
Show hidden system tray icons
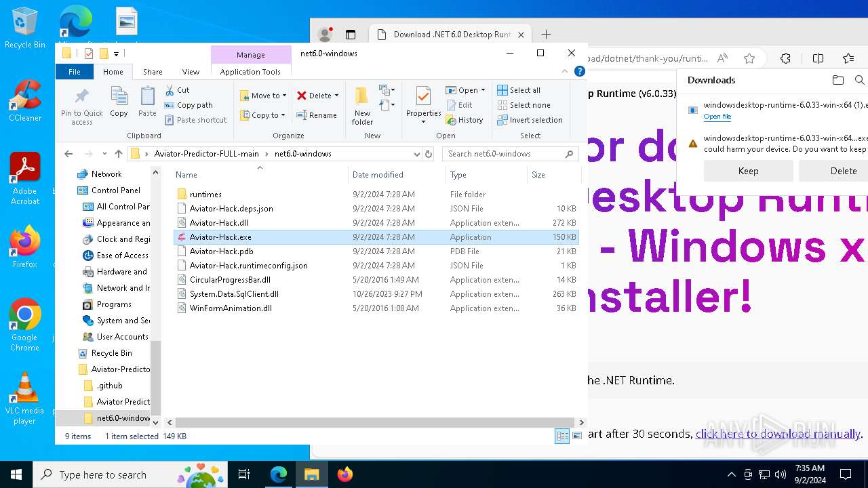[x=731, y=474]
